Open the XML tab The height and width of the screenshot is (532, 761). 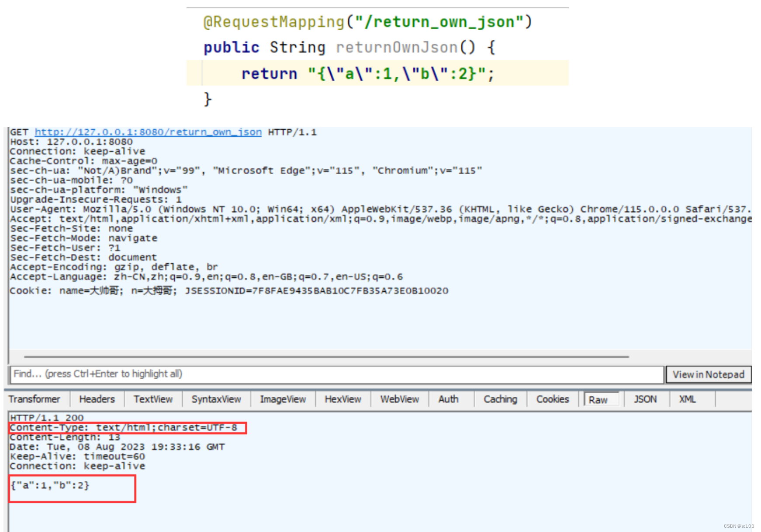pyautogui.click(x=687, y=399)
